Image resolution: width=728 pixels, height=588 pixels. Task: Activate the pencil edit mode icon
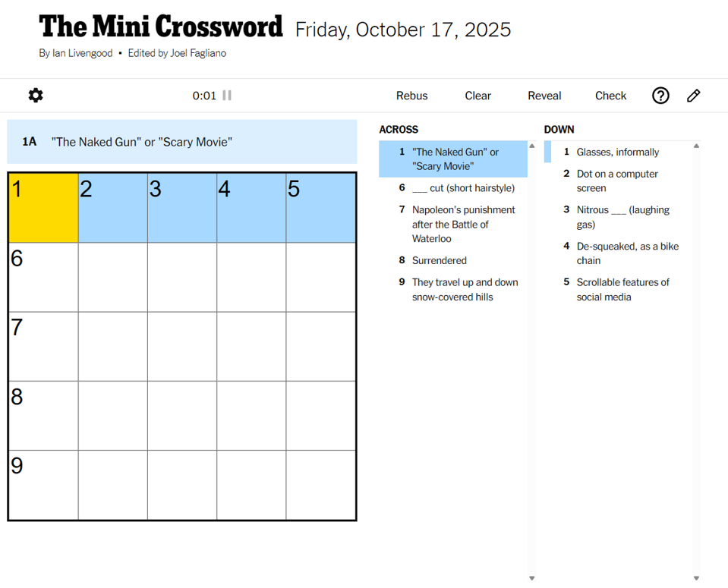tap(693, 96)
